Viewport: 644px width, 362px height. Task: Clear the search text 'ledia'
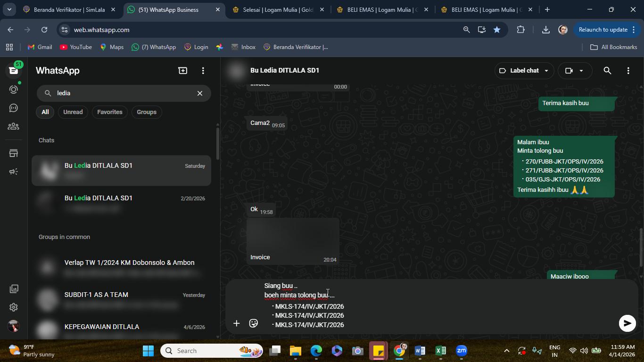[x=200, y=93]
